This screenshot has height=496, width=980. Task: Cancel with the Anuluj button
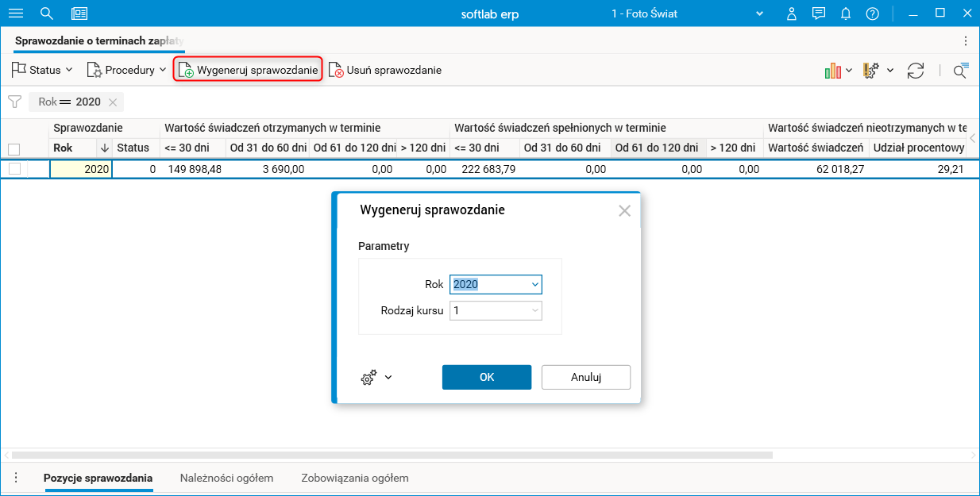click(586, 378)
